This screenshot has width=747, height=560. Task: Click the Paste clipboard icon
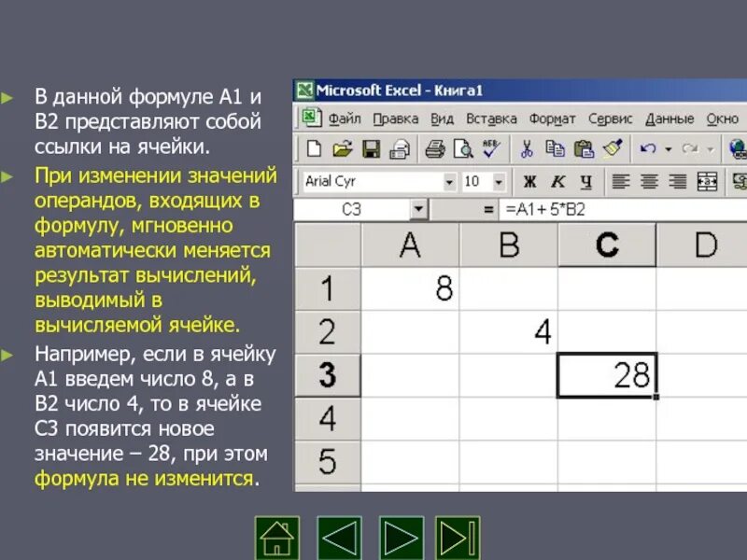click(583, 149)
